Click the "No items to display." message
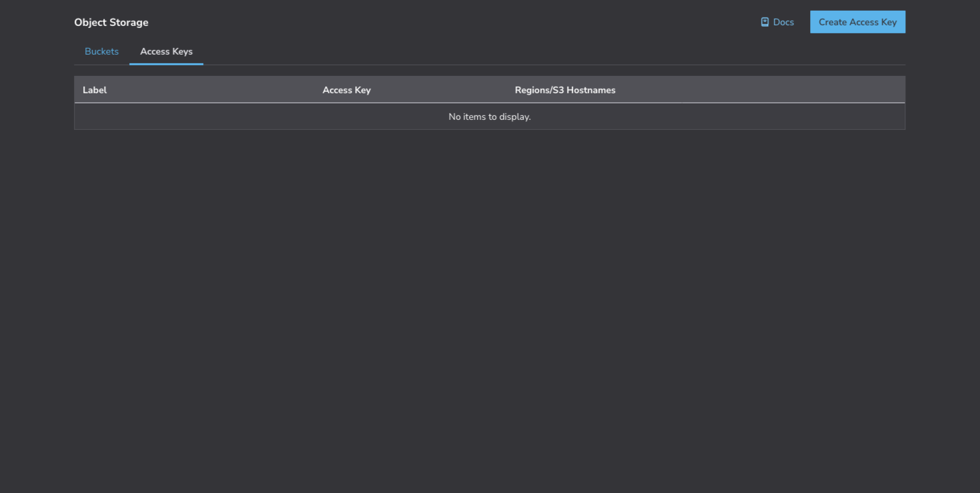This screenshot has width=980, height=493. [490, 117]
